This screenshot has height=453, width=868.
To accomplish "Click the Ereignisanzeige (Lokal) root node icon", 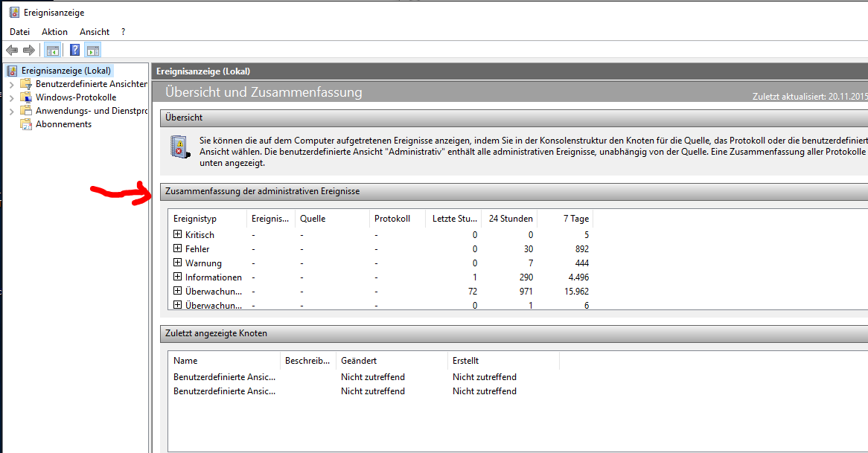I will tap(12, 71).
